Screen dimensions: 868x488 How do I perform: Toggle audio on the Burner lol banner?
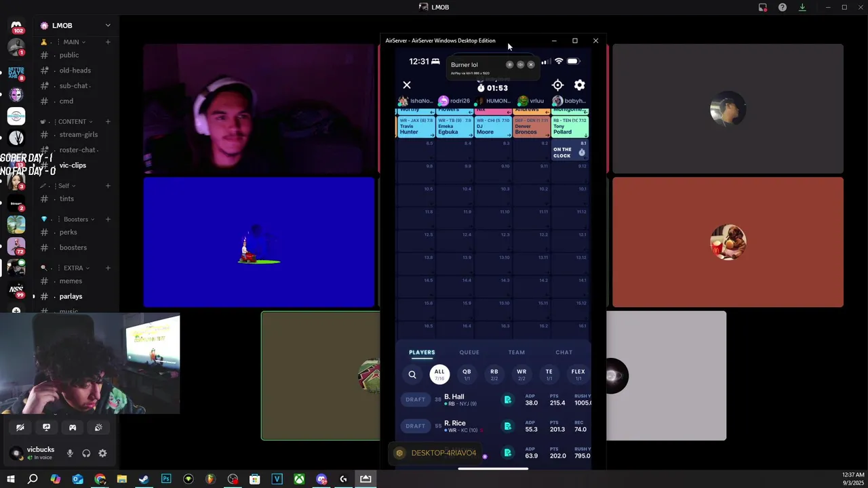point(520,64)
